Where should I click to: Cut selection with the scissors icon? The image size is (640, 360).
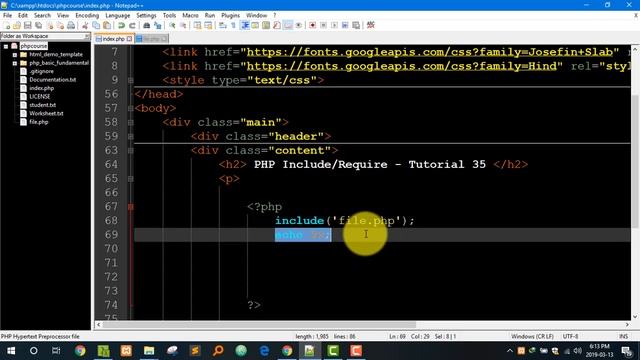85,25
